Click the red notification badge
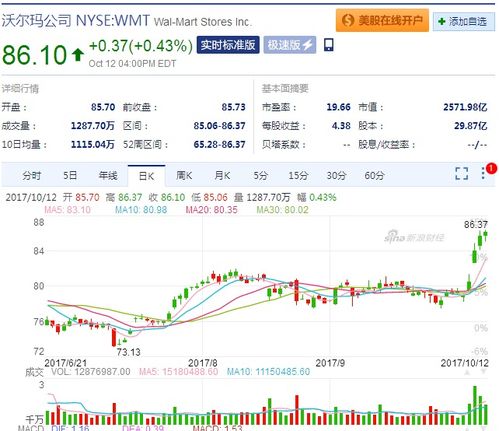 pyautogui.click(x=491, y=169)
